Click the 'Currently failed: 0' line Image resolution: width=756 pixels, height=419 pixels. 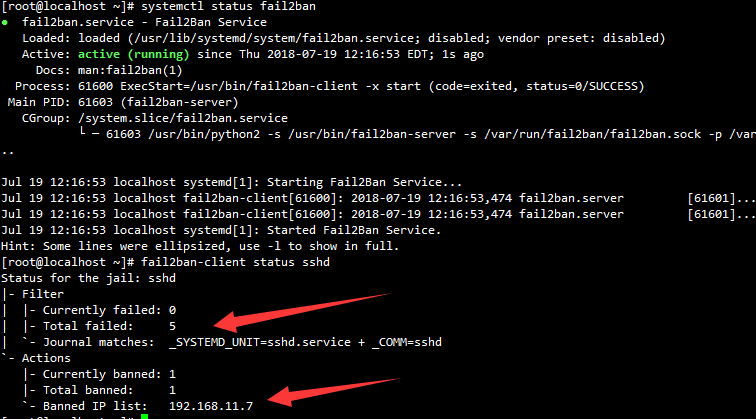pyautogui.click(x=110, y=310)
